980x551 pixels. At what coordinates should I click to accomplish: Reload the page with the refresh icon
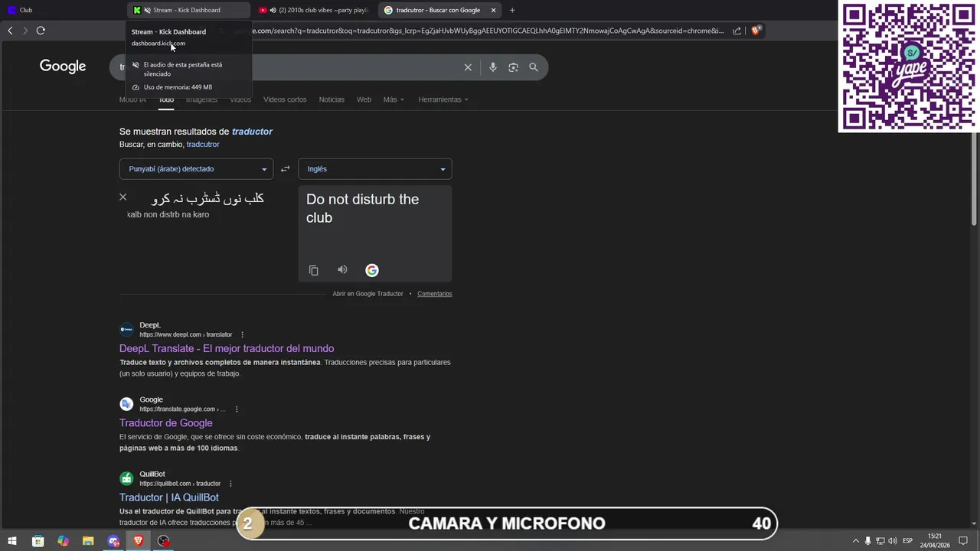41,31
